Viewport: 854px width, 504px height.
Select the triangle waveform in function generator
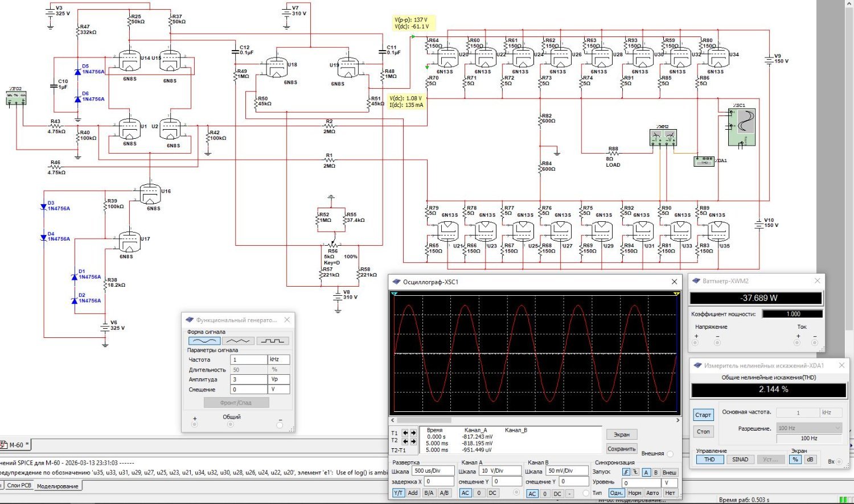(239, 341)
